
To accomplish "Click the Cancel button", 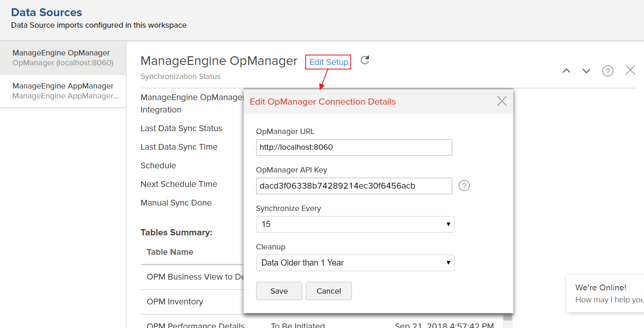I will point(329,291).
